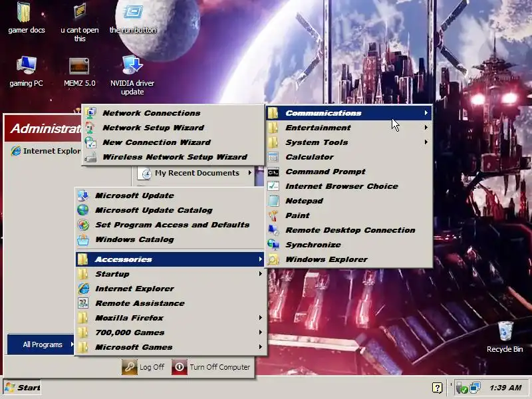
Task: Click the help question mark tray icon
Action: click(x=438, y=388)
